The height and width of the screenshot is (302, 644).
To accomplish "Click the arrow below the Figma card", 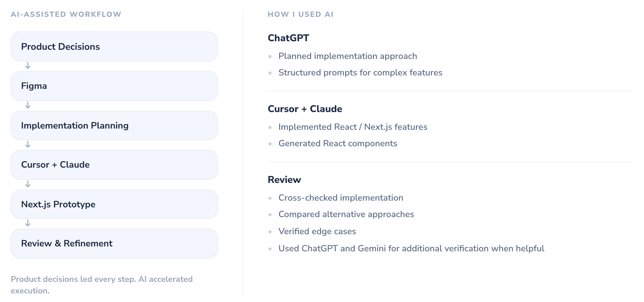I will [28, 105].
